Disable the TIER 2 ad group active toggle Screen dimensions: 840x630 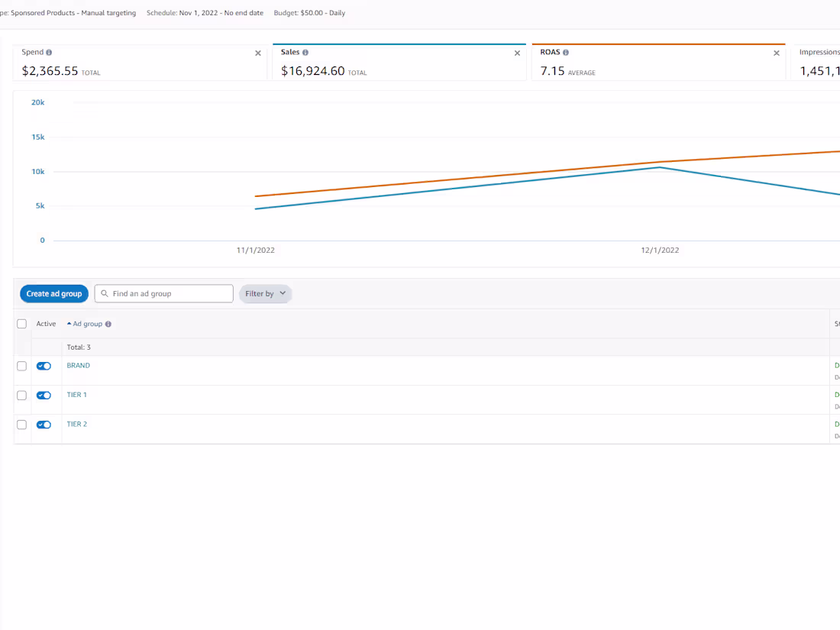pos(44,425)
